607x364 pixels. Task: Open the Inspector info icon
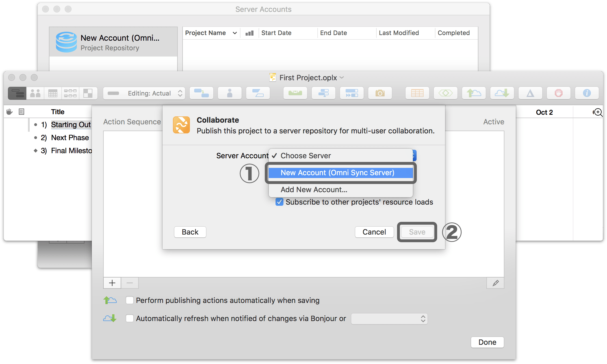click(x=587, y=93)
